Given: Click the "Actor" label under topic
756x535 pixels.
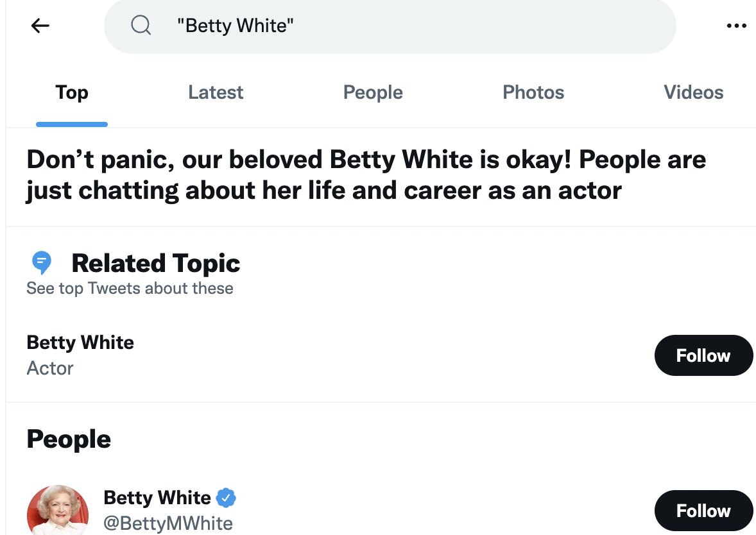Looking at the screenshot, I should 50,368.
